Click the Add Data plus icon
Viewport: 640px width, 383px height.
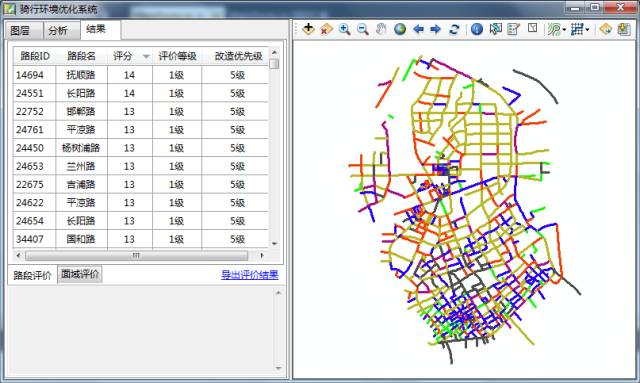(309, 29)
